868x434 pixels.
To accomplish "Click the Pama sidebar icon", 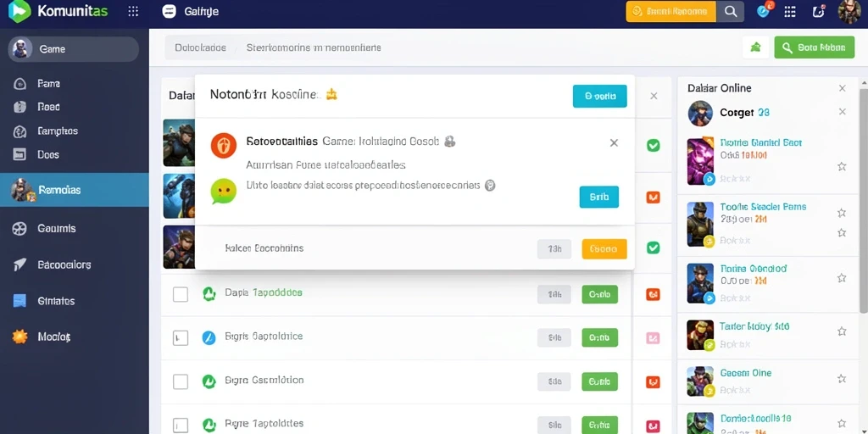I will 19,84.
